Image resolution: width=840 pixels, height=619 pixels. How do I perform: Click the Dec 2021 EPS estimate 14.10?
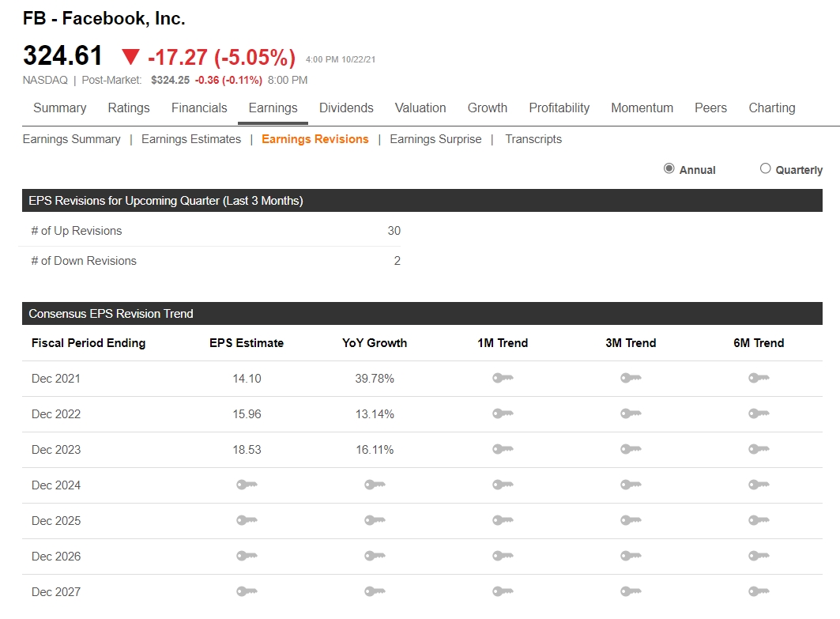coord(247,379)
